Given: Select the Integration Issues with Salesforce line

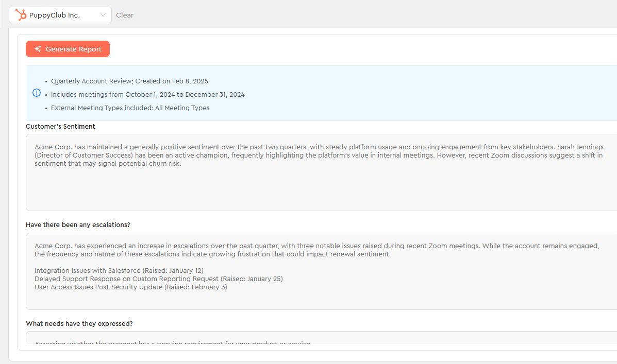Looking at the screenshot, I should [119, 270].
